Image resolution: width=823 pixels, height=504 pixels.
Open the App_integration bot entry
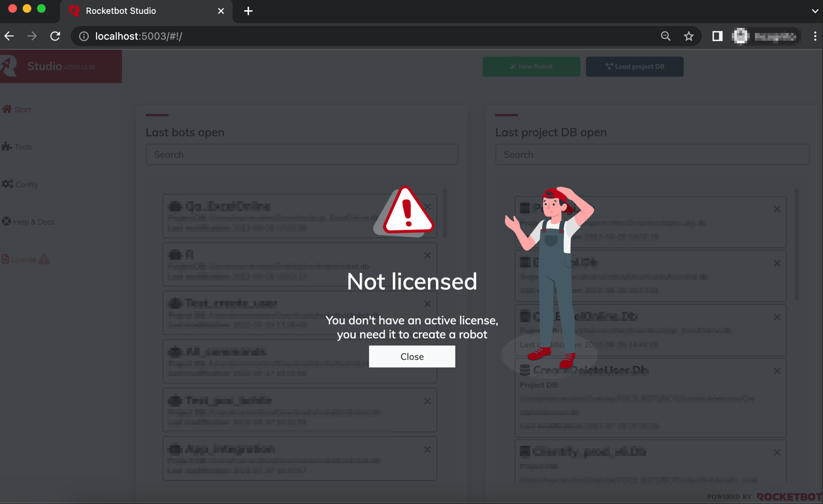click(x=300, y=459)
